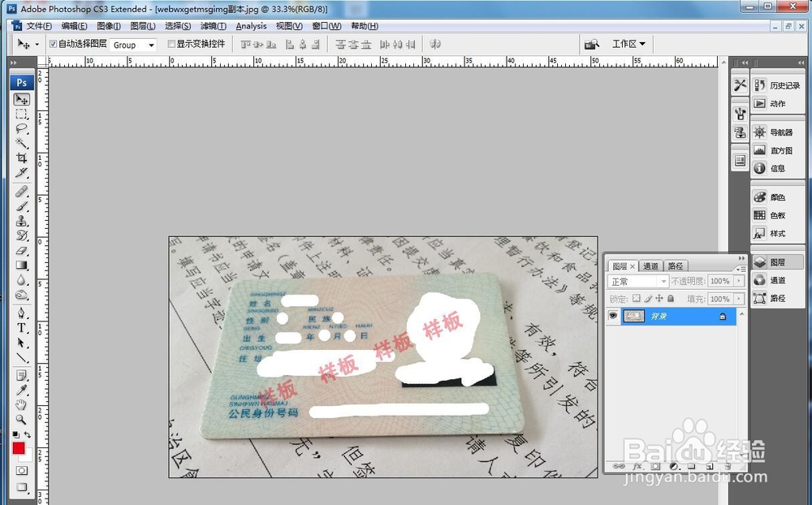Change the screen mode button

[22, 487]
